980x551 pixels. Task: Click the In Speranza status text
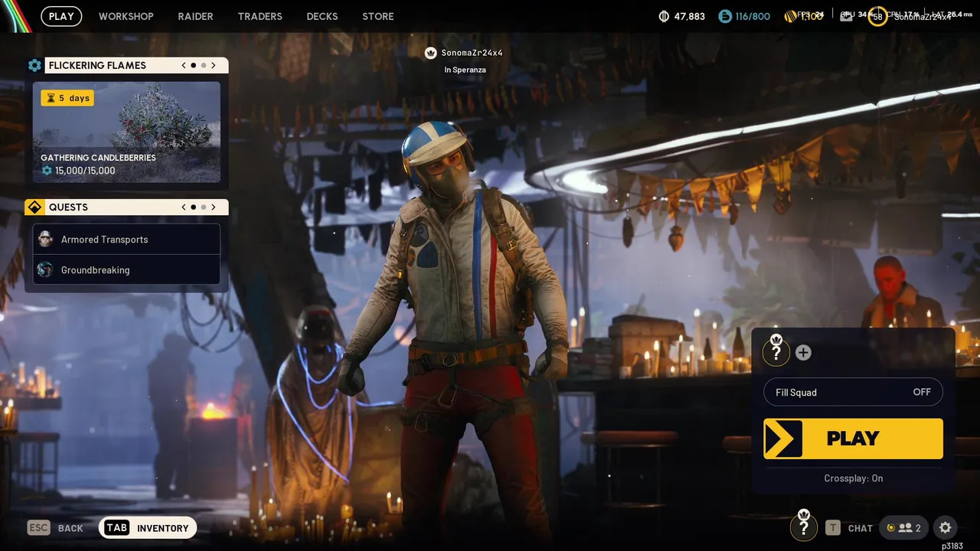[x=465, y=70]
